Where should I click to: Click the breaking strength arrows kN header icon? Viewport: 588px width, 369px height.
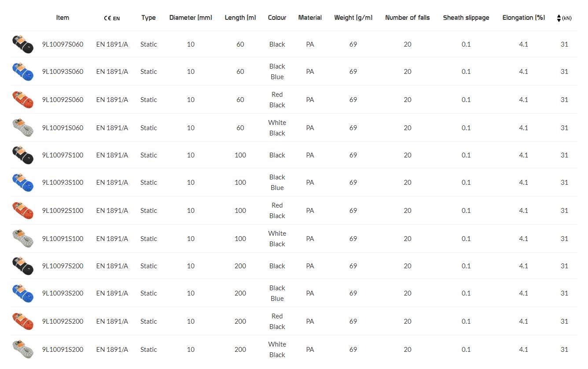click(564, 18)
